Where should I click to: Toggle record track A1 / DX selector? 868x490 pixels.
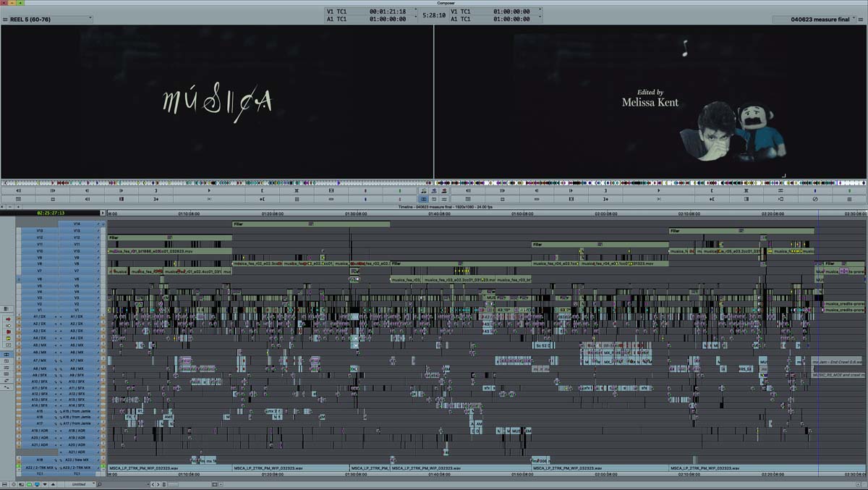(x=77, y=316)
